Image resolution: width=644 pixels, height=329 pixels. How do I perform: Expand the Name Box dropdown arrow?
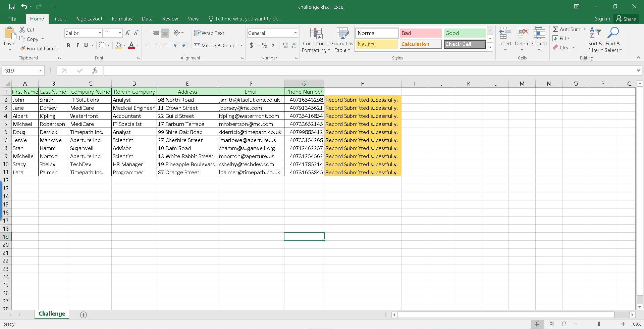[40, 70]
